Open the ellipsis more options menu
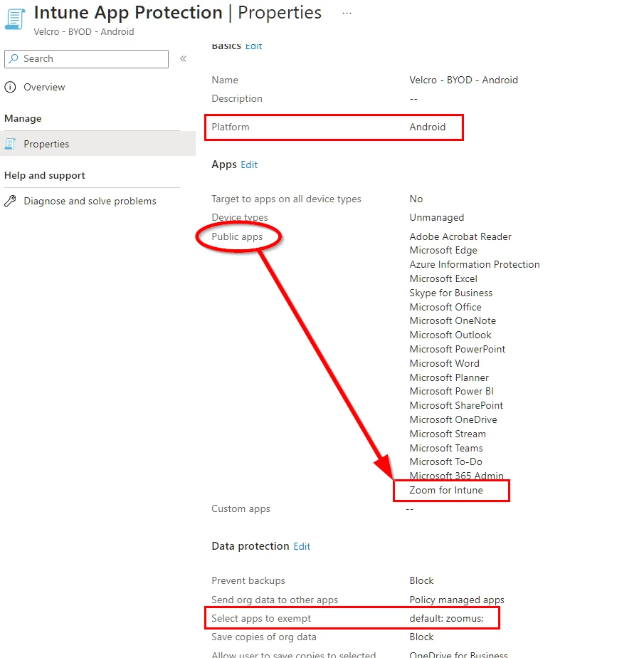644x658 pixels. 347,14
